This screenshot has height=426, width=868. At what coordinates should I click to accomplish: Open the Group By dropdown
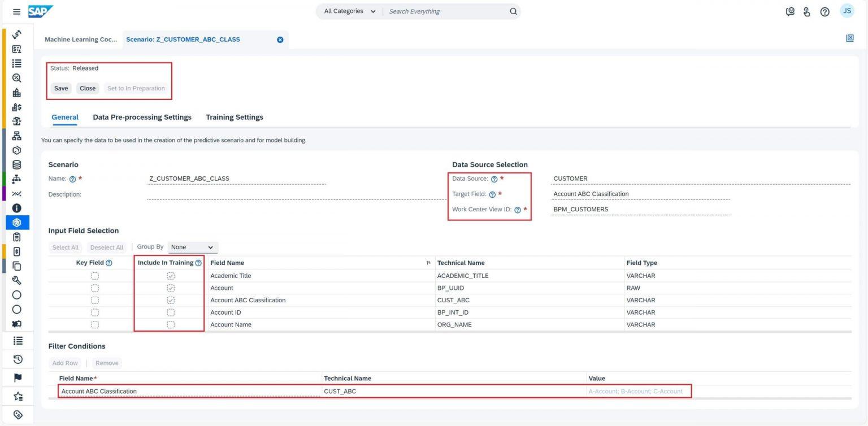[192, 247]
